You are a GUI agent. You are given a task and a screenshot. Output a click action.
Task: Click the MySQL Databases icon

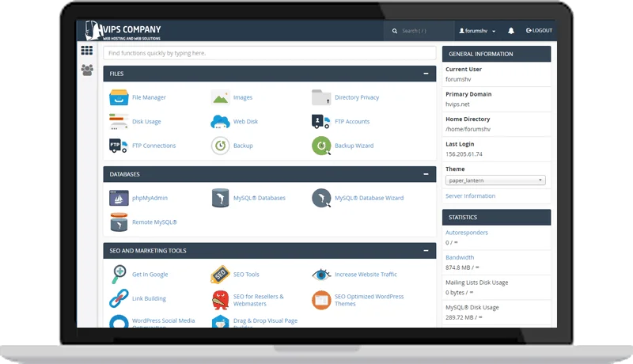coord(220,198)
